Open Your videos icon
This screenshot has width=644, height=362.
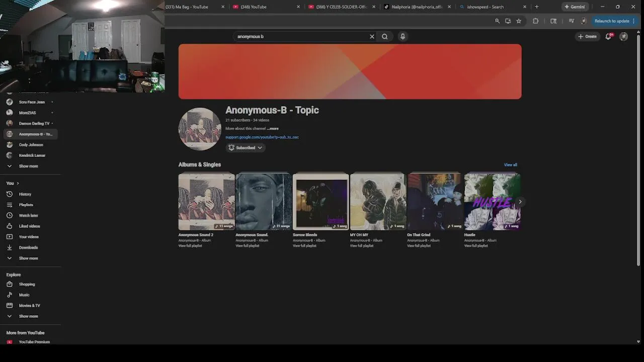pos(9,237)
